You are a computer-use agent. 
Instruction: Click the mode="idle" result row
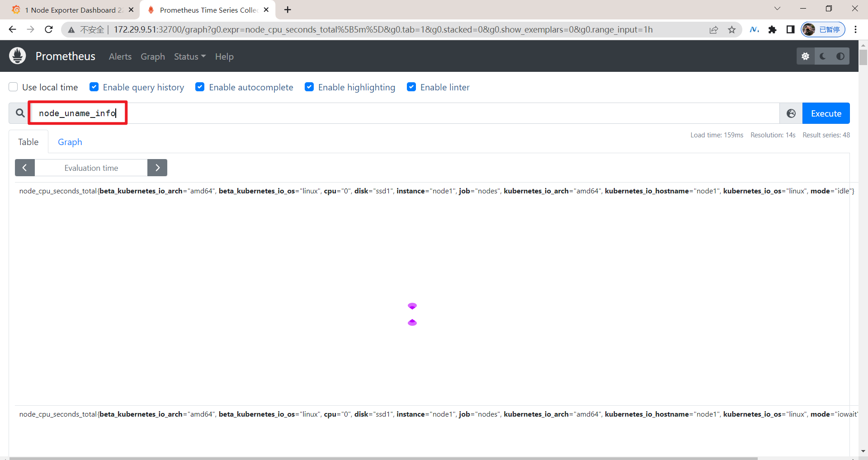[436, 191]
